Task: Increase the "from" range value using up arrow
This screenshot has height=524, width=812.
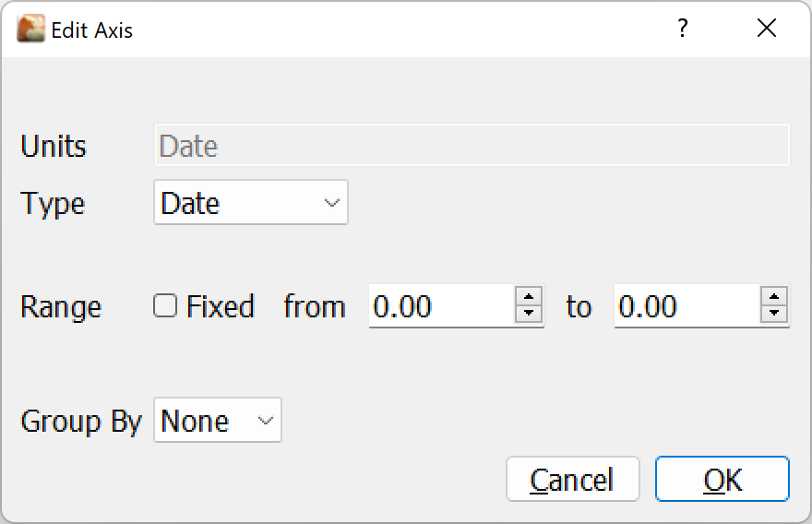Action: click(529, 297)
